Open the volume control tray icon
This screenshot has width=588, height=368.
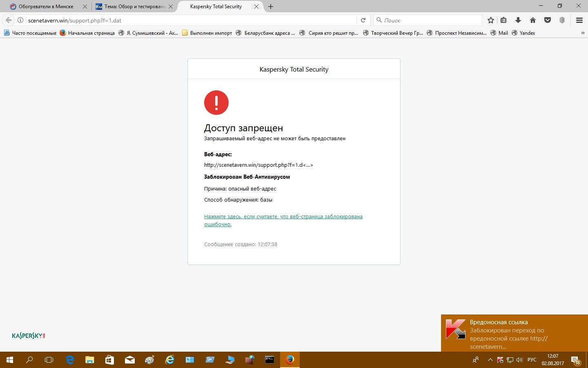click(x=519, y=360)
